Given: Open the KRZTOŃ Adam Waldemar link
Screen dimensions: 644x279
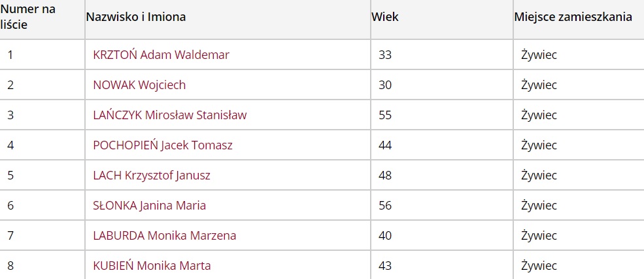Looking at the screenshot, I should [x=161, y=55].
